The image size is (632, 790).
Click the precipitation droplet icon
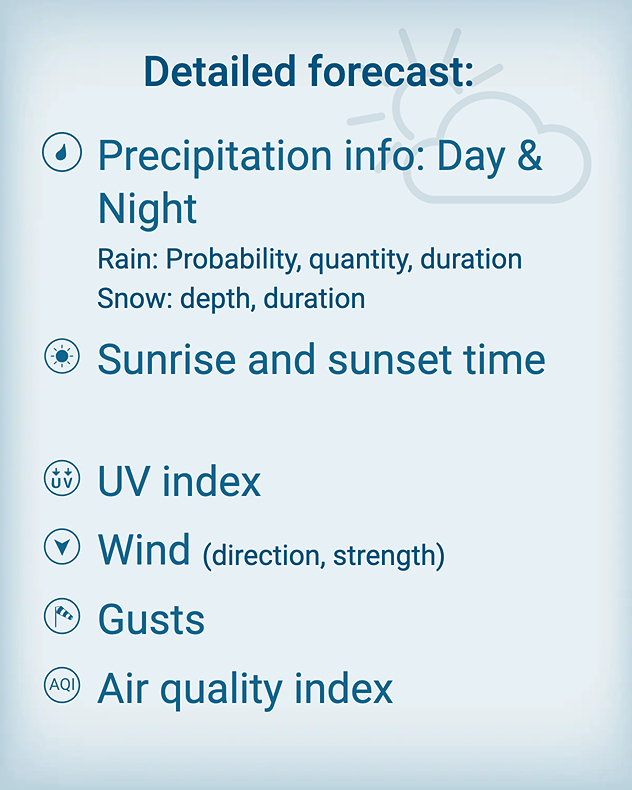tap(62, 153)
